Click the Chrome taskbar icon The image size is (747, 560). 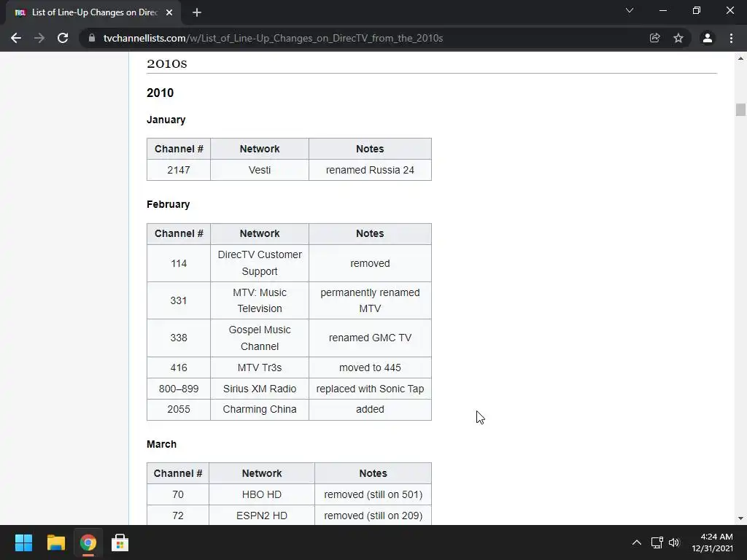click(88, 542)
